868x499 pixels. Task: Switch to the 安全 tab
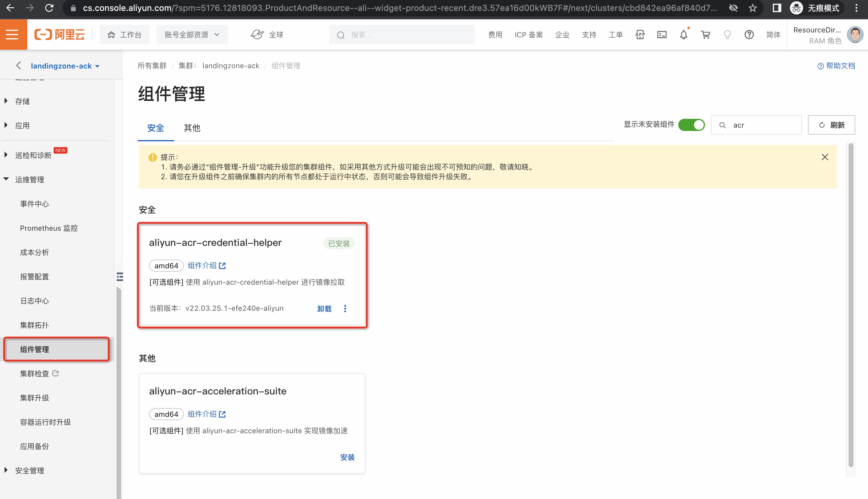pos(155,128)
